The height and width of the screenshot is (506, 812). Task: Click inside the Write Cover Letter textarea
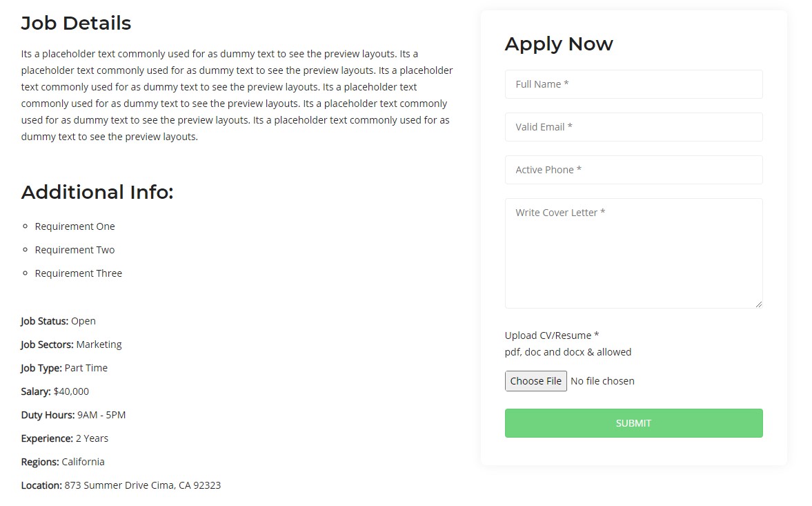point(633,253)
